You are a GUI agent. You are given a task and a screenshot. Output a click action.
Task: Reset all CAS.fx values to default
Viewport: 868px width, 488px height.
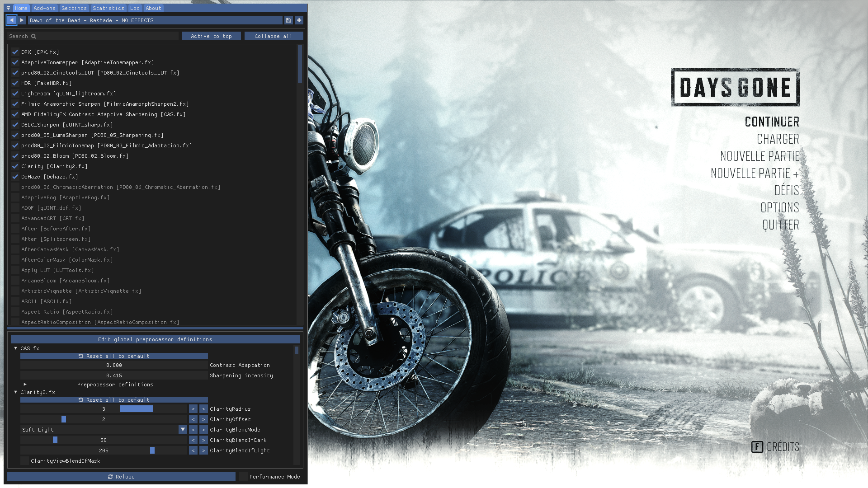114,356
